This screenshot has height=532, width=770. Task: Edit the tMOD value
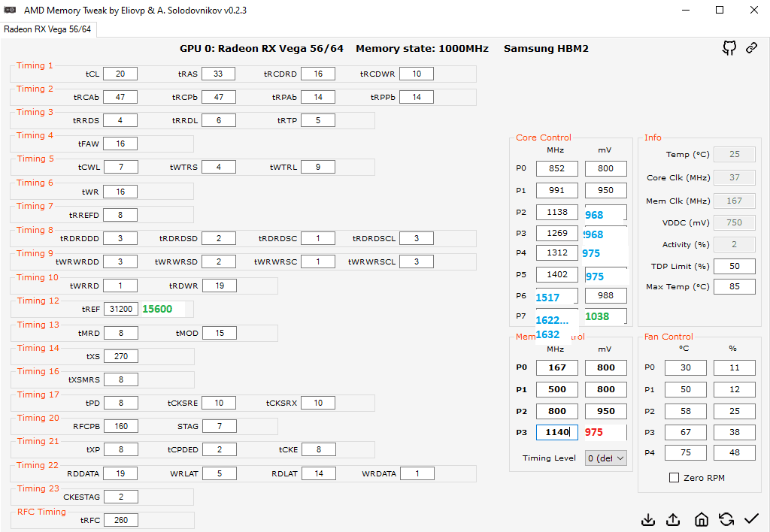[219, 333]
